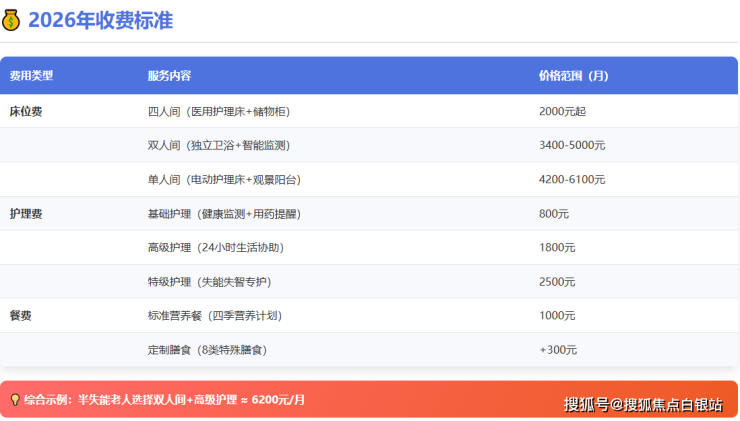Viewport: 740px width, 421px height.
Task: Click the 护理费 category cell
Action: [x=26, y=214]
